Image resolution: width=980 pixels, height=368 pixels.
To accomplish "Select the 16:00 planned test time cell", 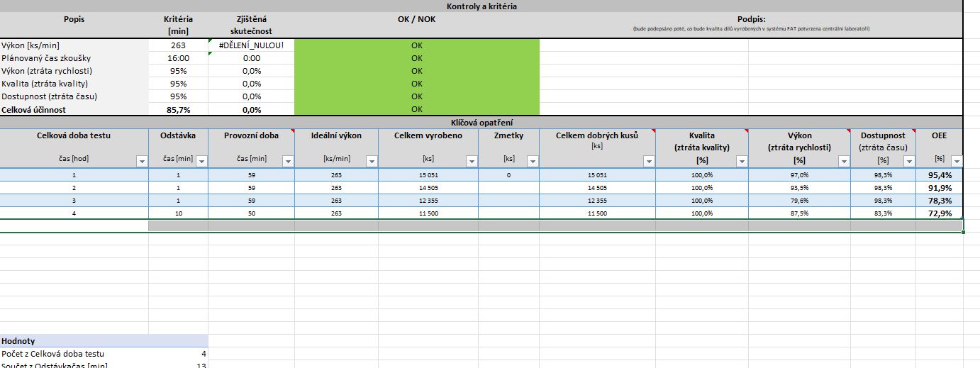I will click(x=178, y=58).
